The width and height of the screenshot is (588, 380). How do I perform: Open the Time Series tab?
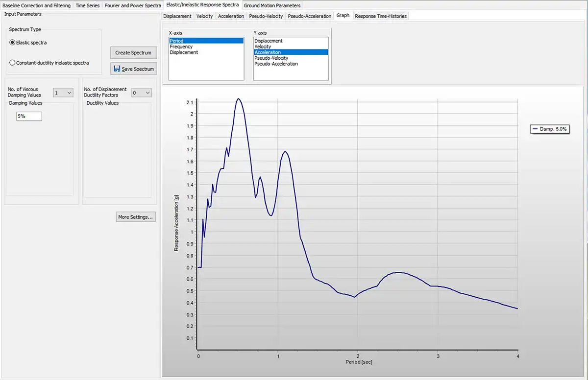click(88, 5)
